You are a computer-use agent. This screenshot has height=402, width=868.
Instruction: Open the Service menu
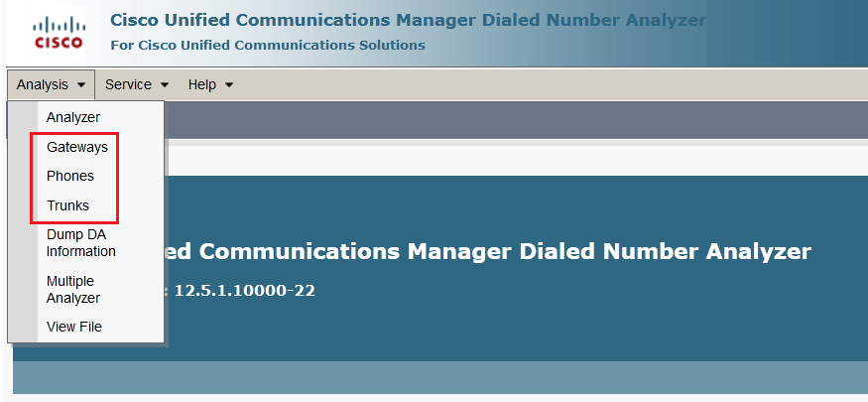coord(137,84)
